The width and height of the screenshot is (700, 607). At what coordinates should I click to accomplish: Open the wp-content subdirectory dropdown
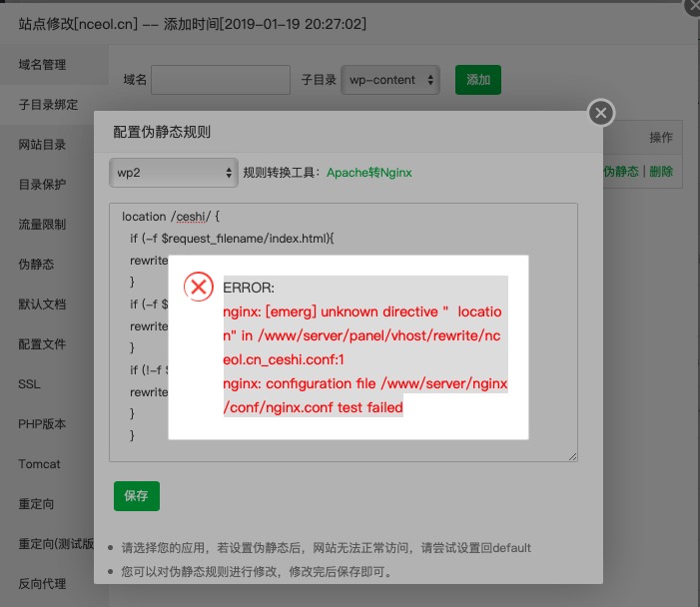pyautogui.click(x=390, y=80)
